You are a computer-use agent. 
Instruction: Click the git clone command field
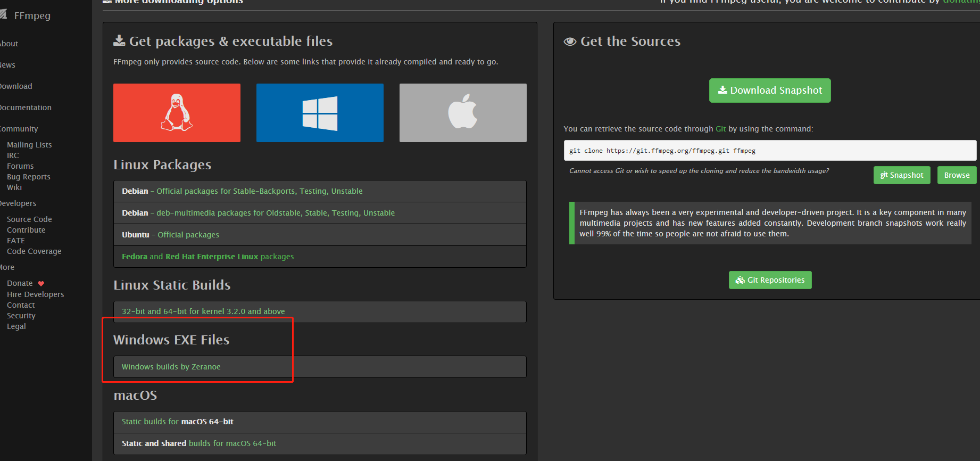[770, 151]
